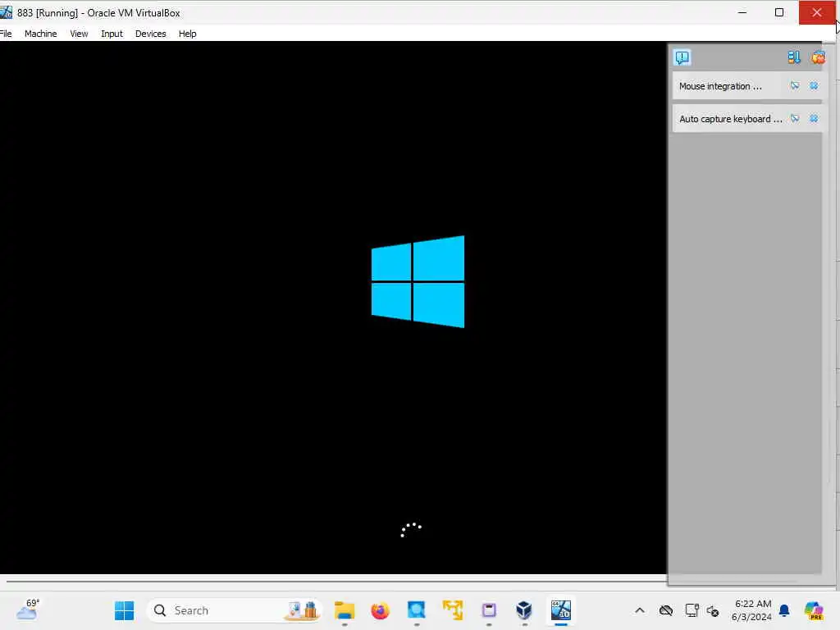Screen dimensions: 840x630
Task: Click the cloud sync tray icon
Action: [x=666, y=610]
